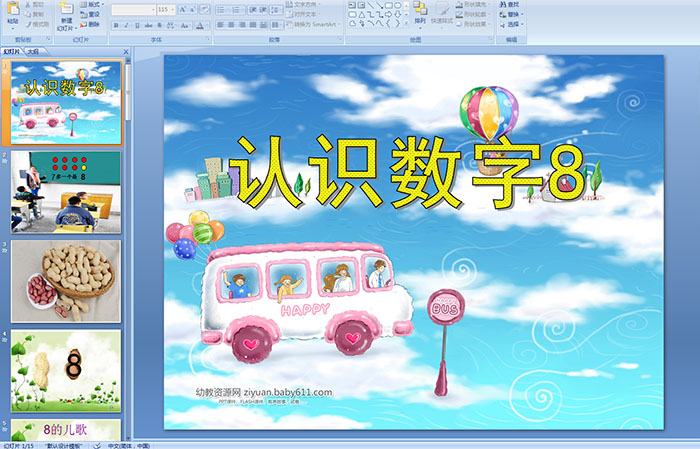
Task: Click the Decrease Indent icon
Action: click(253, 10)
